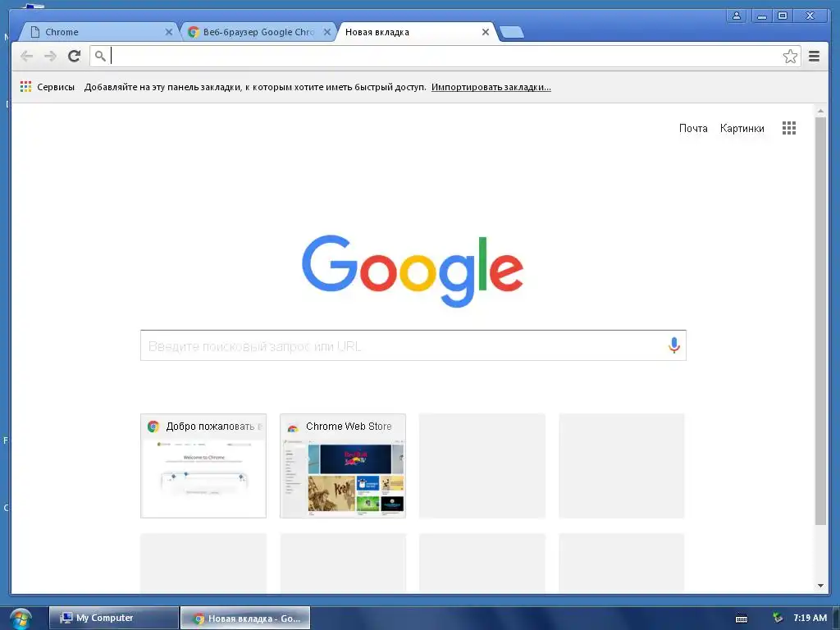Open the Chrome user profile button
Viewport: 840px width, 630px height.
click(x=737, y=16)
